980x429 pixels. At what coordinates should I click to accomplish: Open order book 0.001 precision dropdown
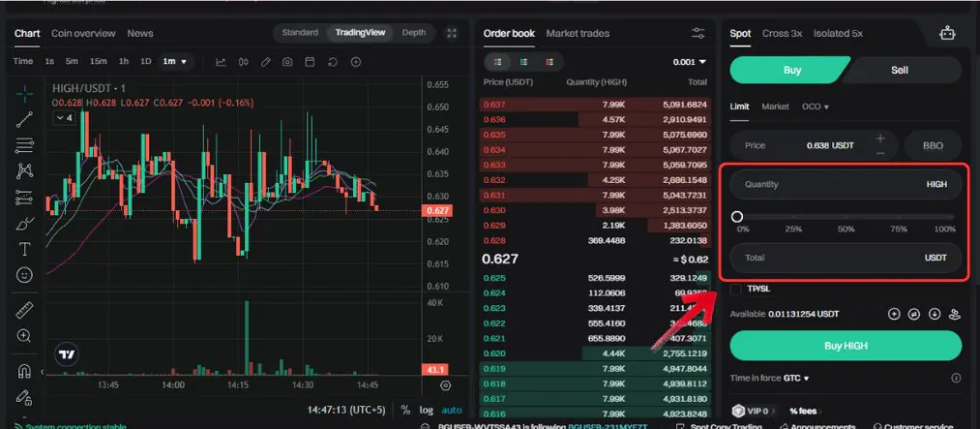coord(690,62)
